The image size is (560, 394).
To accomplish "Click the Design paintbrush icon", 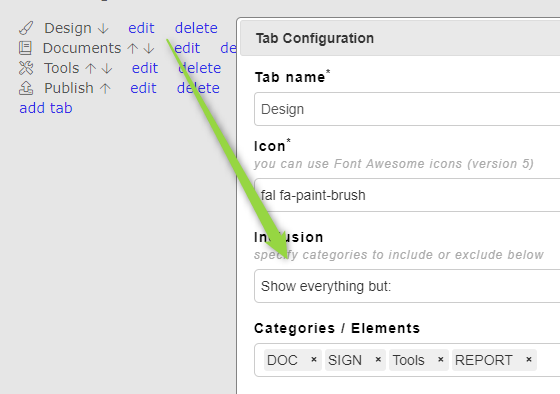I will pyautogui.click(x=26, y=28).
